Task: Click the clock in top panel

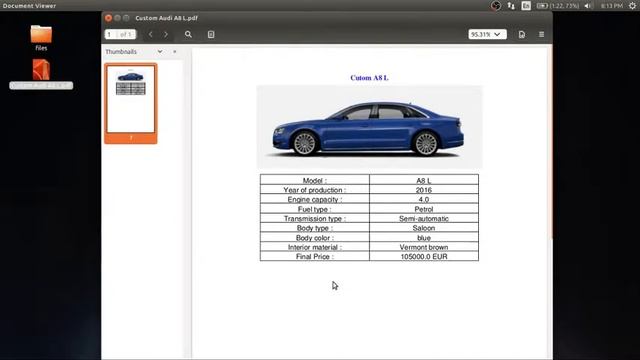Action: [x=611, y=6]
